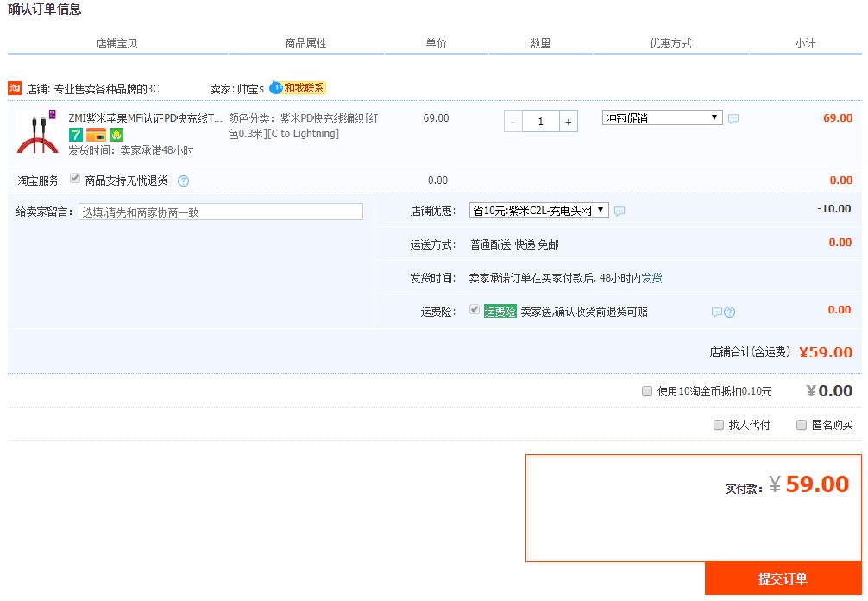Click the 店铺合计 ¥59.00 total
Screen dimensions: 868x601
[826, 352]
